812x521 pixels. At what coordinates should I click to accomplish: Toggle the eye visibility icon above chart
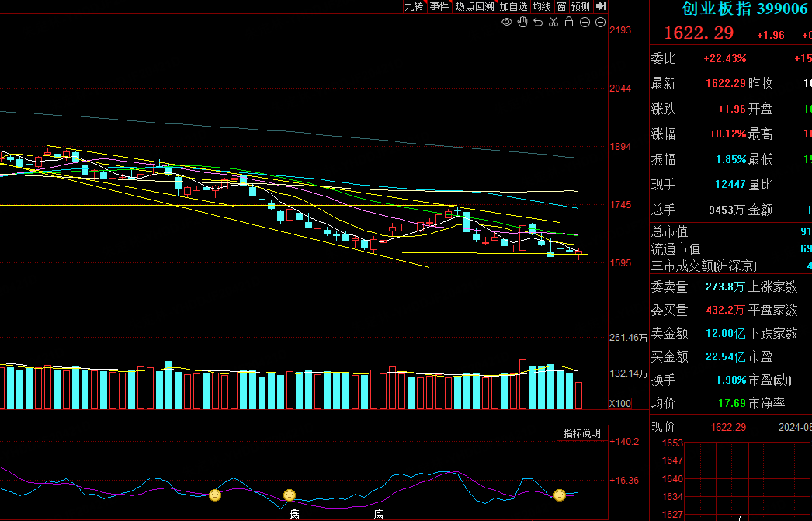(506, 22)
